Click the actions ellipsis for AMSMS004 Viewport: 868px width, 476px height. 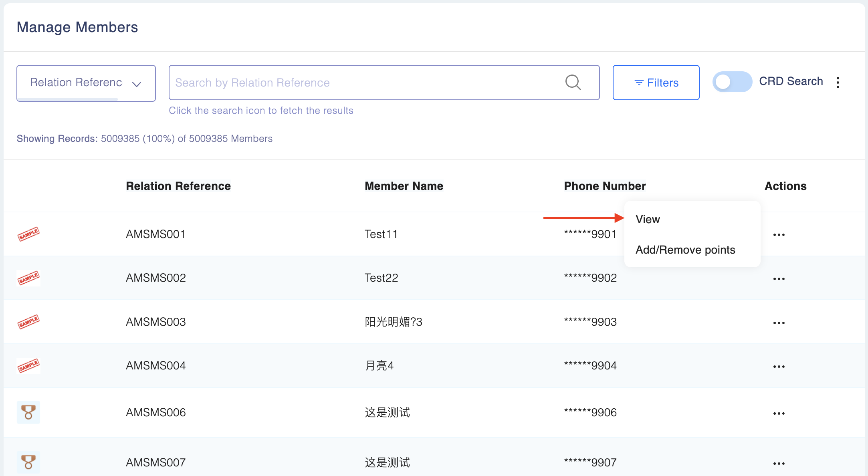click(x=779, y=367)
